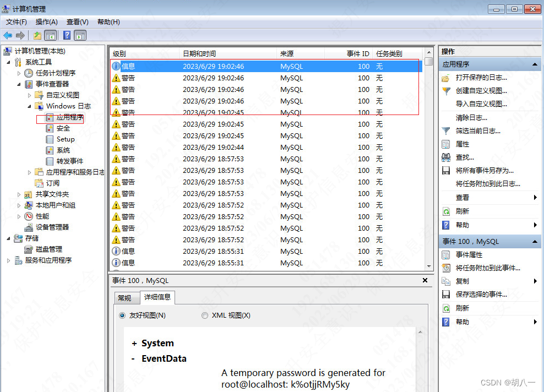Switch to the 详细信息 tab
Screen dimensions: 544x392
157,297
